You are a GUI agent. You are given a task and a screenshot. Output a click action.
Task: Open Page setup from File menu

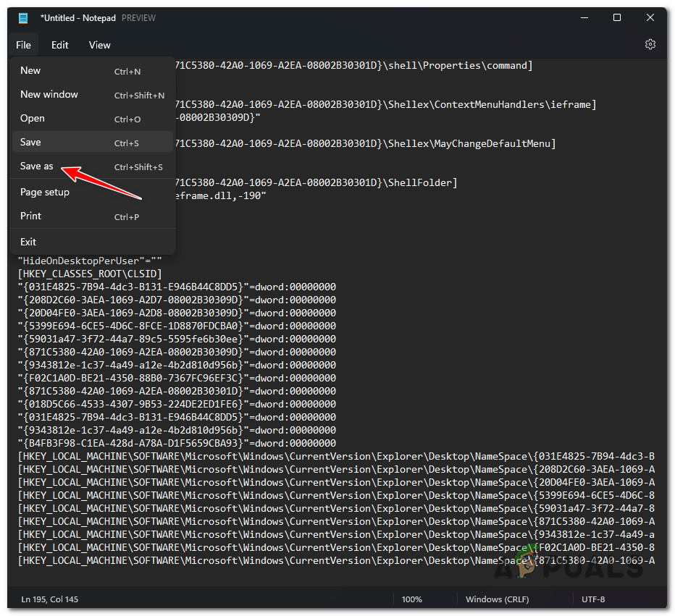pyautogui.click(x=93, y=193)
